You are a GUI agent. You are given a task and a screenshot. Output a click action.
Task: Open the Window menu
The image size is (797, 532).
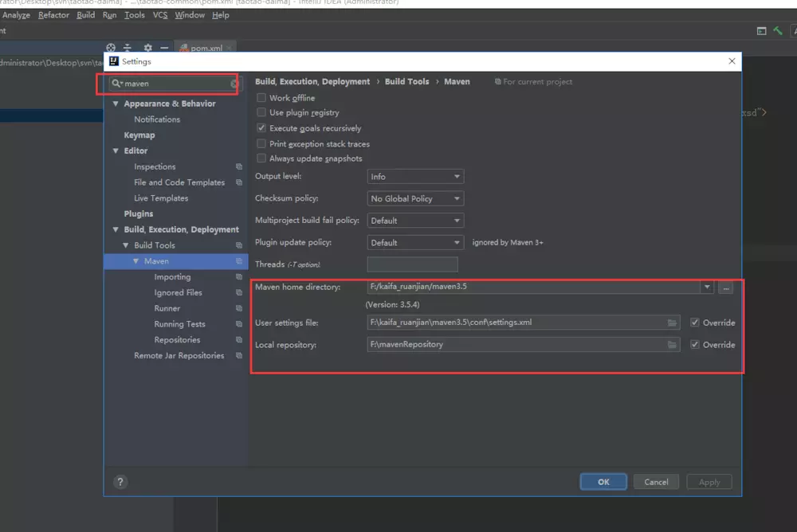[x=190, y=15]
